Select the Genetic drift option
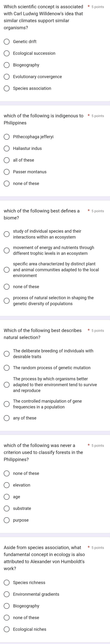The image size is (110, 644). pos(7,42)
